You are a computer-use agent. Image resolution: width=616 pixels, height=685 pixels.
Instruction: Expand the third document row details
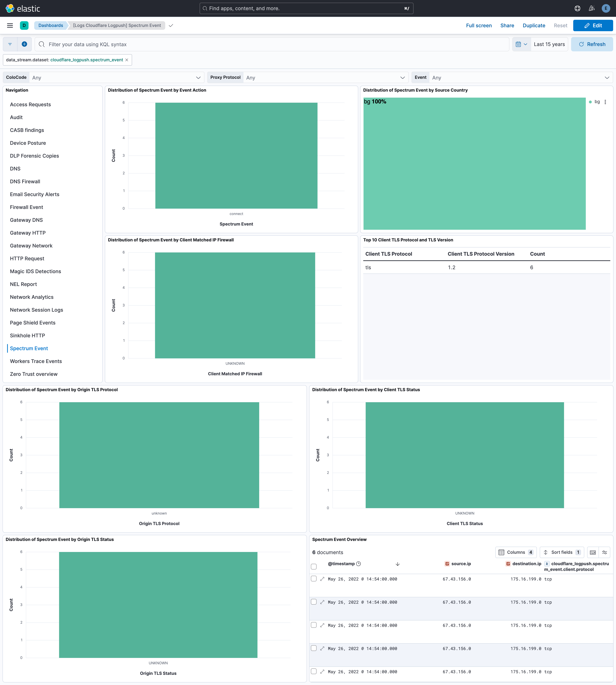(322, 625)
